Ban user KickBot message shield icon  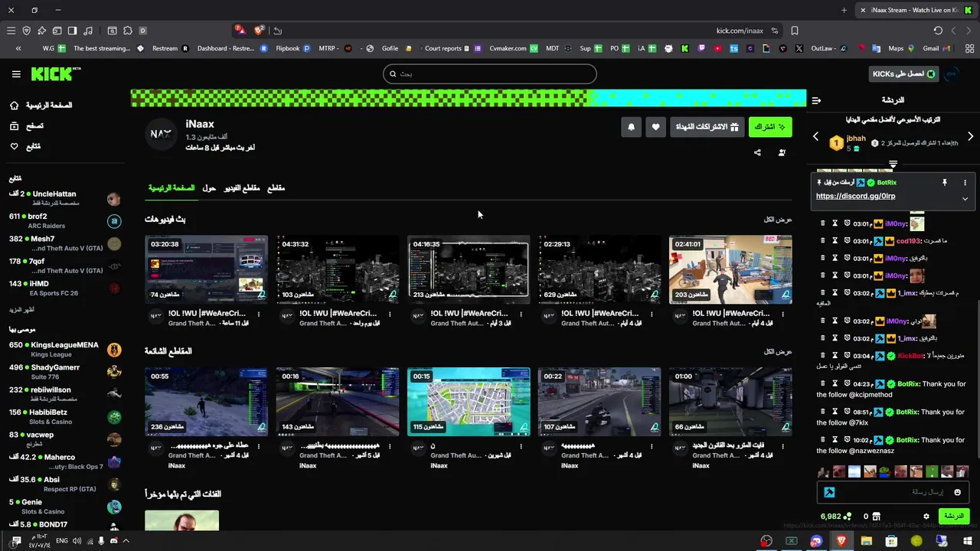pyautogui.click(x=848, y=355)
